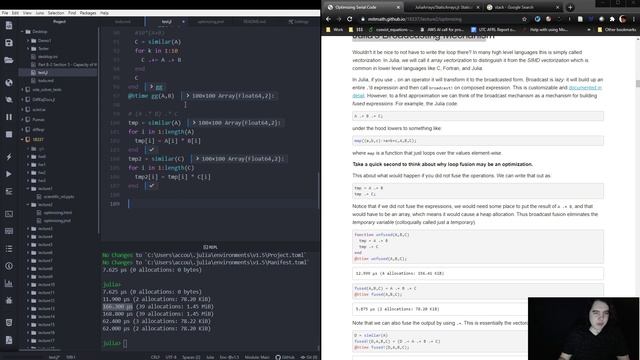640x360 pixels.
Task: Click the julia> REPL prompt input
Action: [x=125, y=343]
